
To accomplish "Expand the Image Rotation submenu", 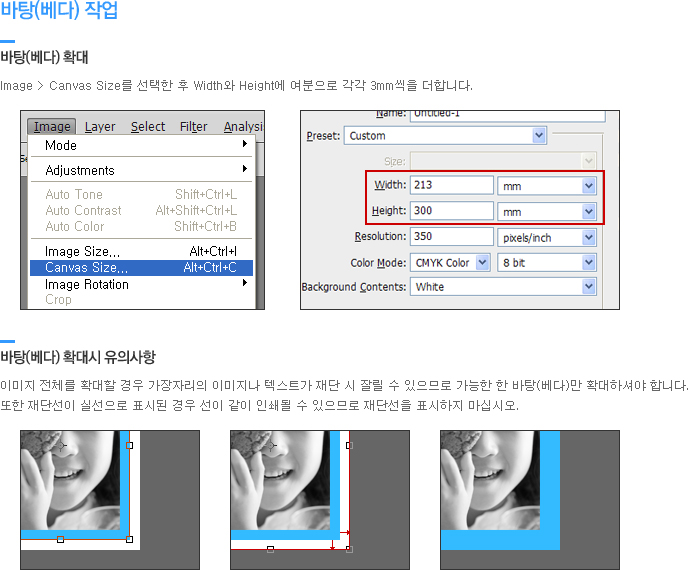I will click(244, 284).
